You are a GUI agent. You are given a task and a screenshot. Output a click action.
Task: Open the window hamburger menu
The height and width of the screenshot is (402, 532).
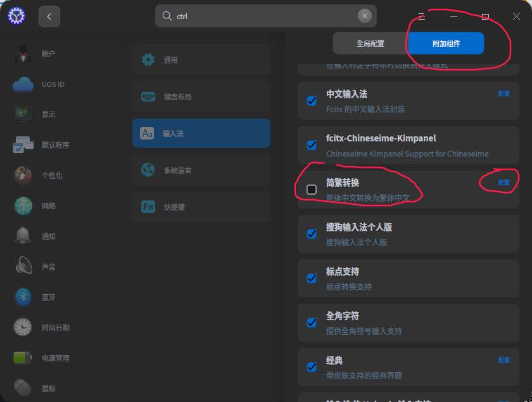pos(421,16)
